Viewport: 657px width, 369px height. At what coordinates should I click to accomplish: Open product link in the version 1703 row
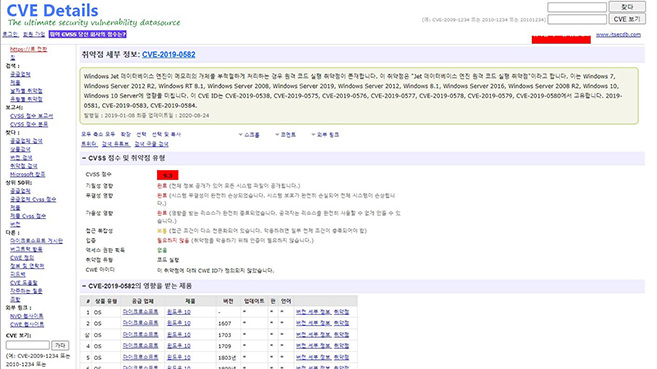[178, 335]
